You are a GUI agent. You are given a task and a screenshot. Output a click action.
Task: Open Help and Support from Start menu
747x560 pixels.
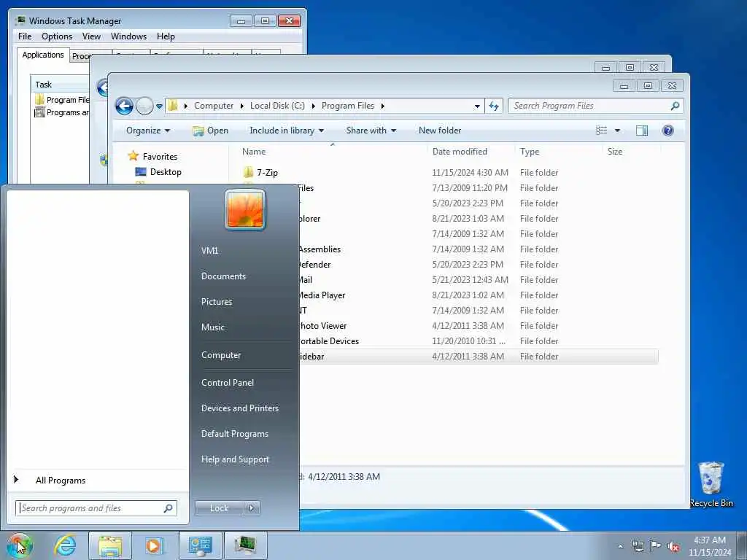(235, 459)
